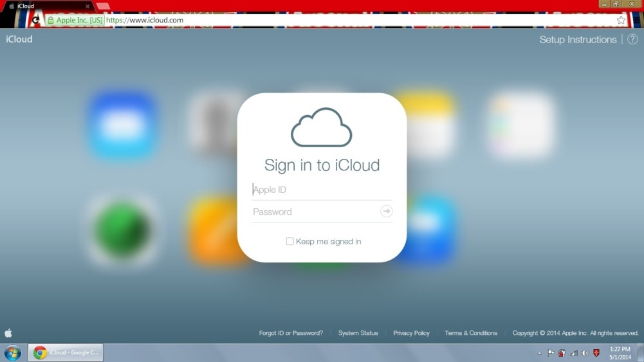Click the red tray icon beside the flag
This screenshot has width=644, height=362.
(x=562, y=353)
